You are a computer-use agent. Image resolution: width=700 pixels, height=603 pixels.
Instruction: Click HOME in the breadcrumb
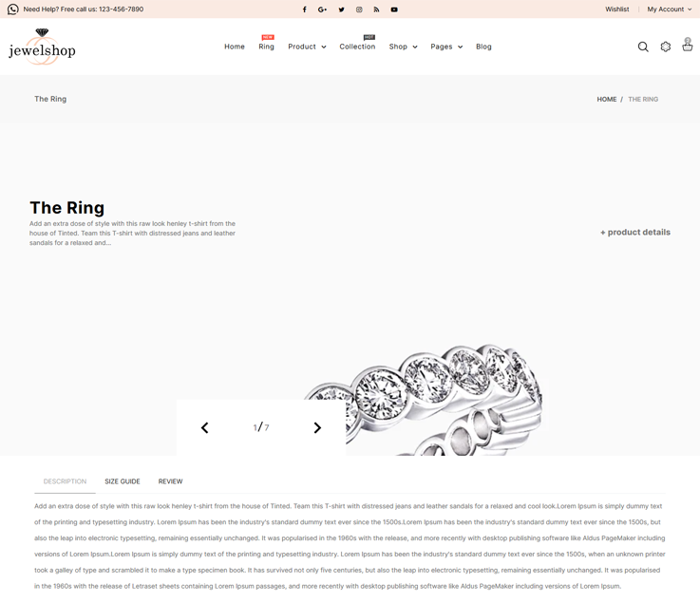607,99
